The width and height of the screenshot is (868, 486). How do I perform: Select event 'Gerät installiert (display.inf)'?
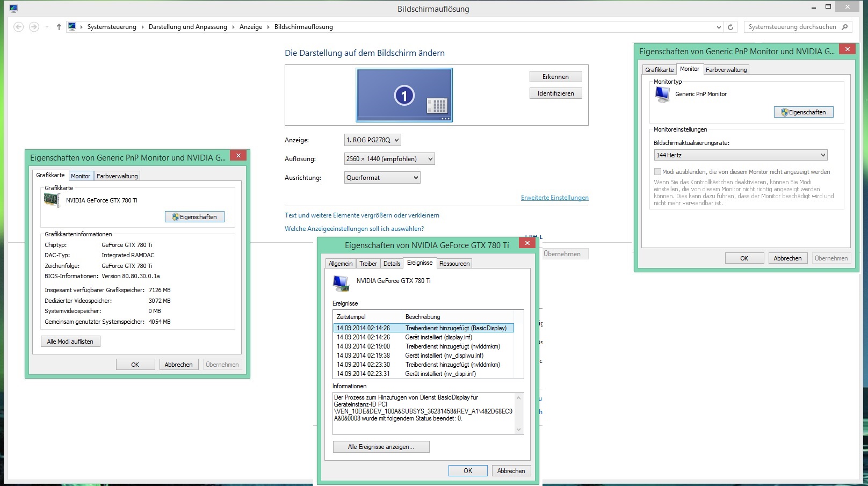(423, 337)
